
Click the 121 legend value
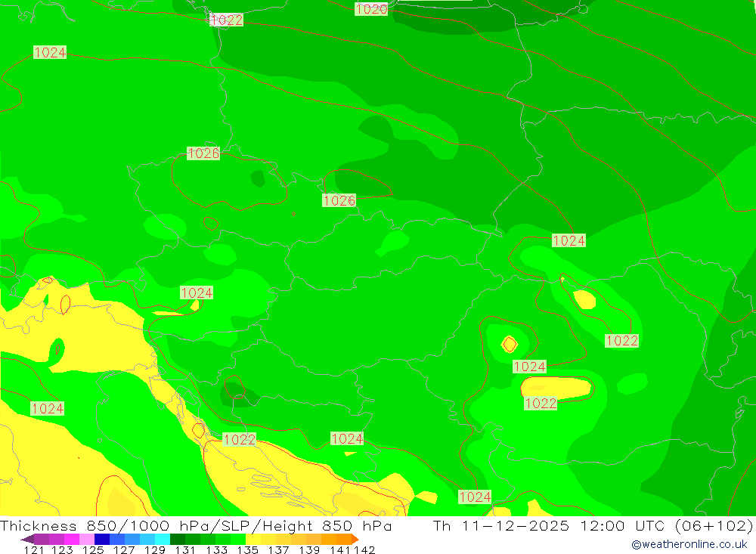click(x=34, y=549)
